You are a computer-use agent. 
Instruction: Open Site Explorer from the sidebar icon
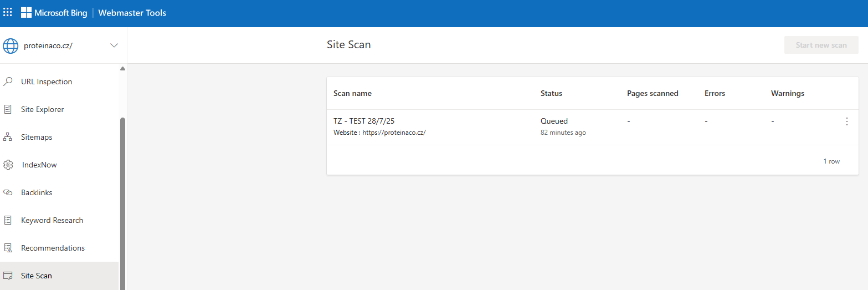click(x=8, y=109)
